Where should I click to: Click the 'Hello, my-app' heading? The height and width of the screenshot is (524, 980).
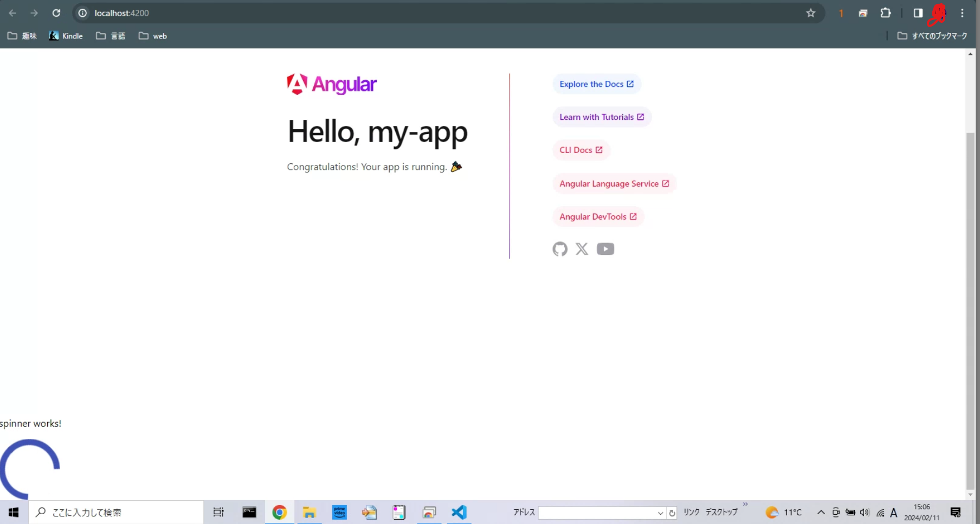click(x=378, y=132)
